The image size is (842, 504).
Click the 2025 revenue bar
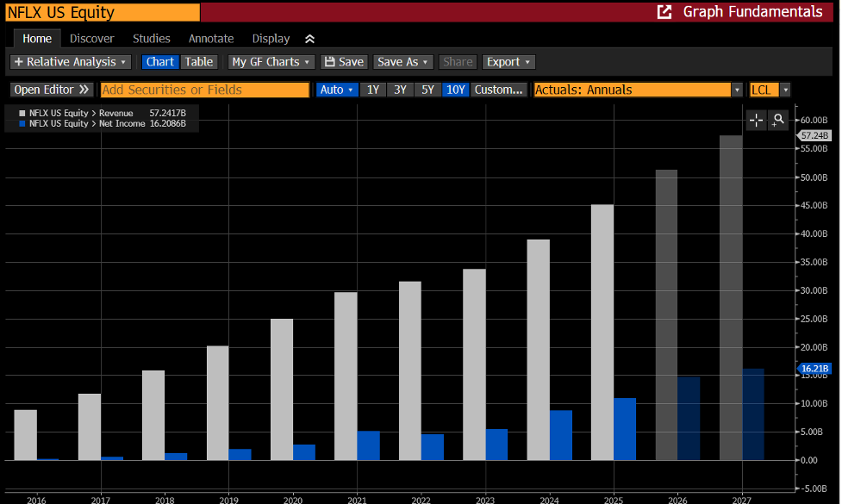tap(602, 333)
